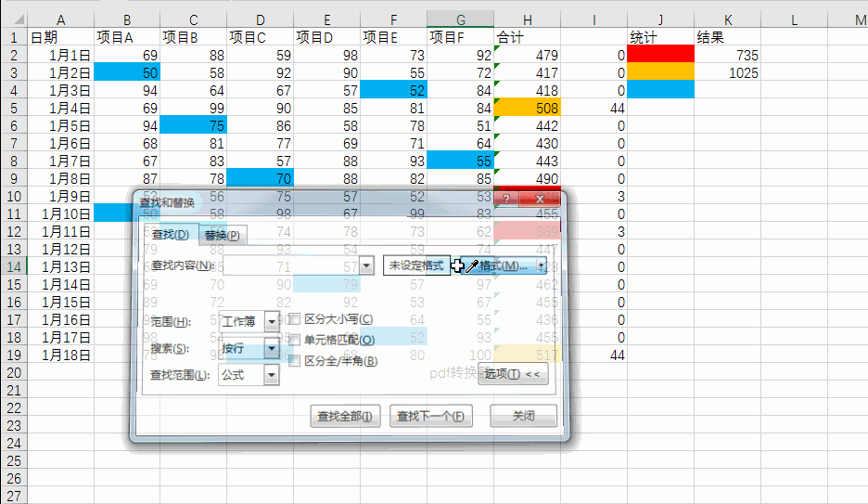Open the dropdown arrow beside 格式(M) button
Image resolution: width=868 pixels, height=504 pixels.
pos(541,265)
